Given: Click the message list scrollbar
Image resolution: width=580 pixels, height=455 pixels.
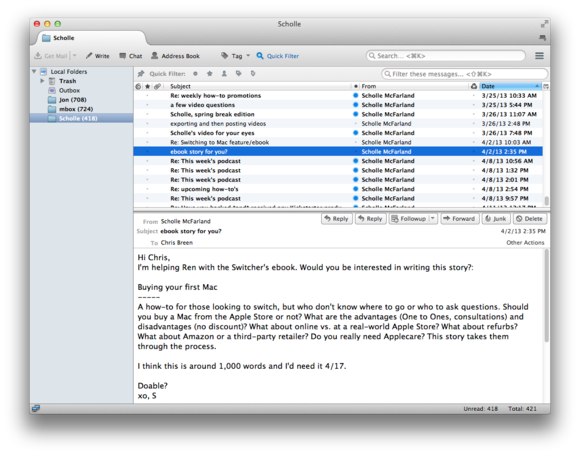Looking at the screenshot, I should coord(546,200).
